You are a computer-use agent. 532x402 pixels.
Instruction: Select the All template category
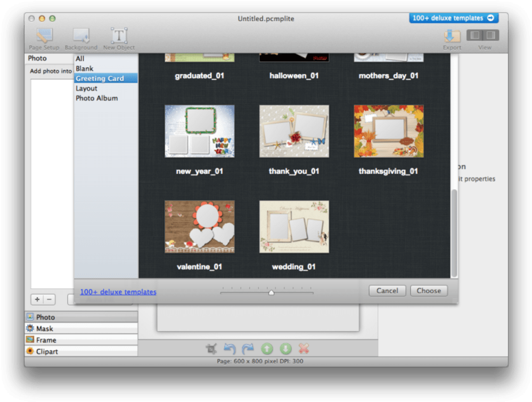106,59
